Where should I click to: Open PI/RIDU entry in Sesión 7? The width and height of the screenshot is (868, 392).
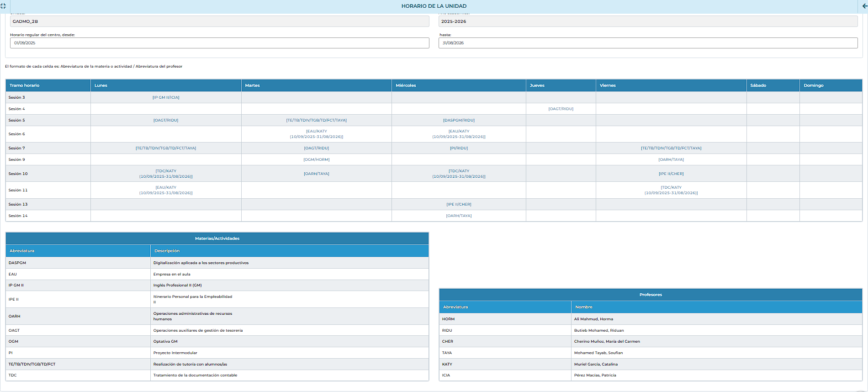tap(459, 148)
